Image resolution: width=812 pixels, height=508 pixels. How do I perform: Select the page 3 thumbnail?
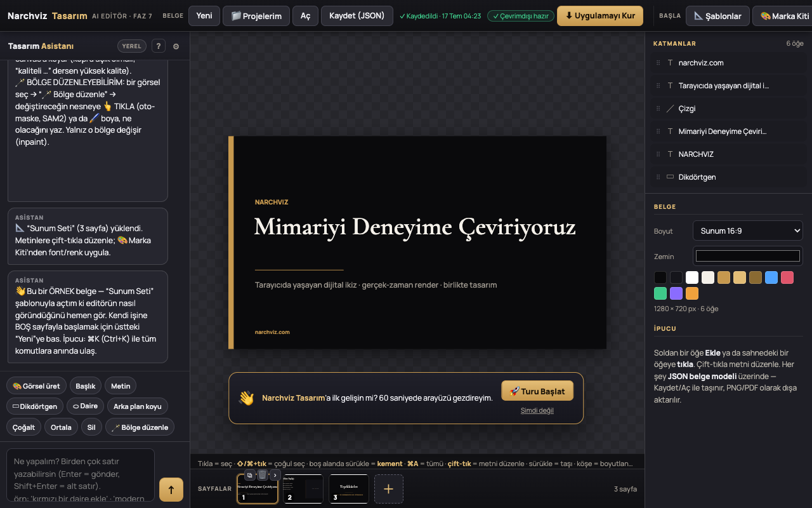[349, 489]
